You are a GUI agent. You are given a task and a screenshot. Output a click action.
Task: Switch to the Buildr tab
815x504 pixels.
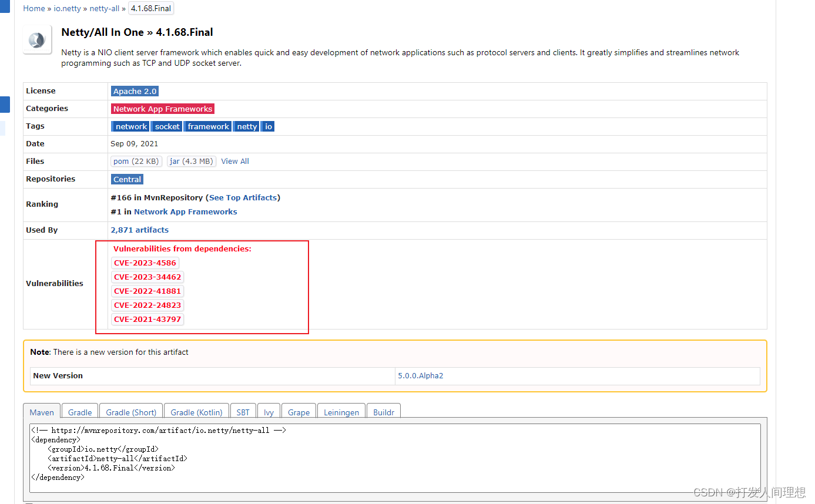point(384,412)
